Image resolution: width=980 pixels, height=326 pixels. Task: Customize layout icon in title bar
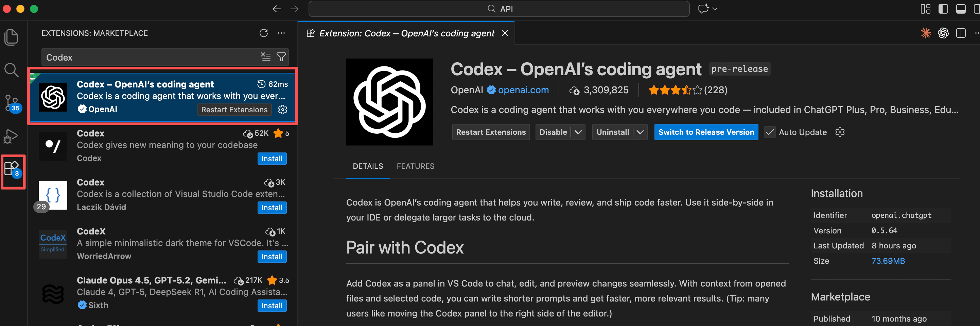[926, 9]
